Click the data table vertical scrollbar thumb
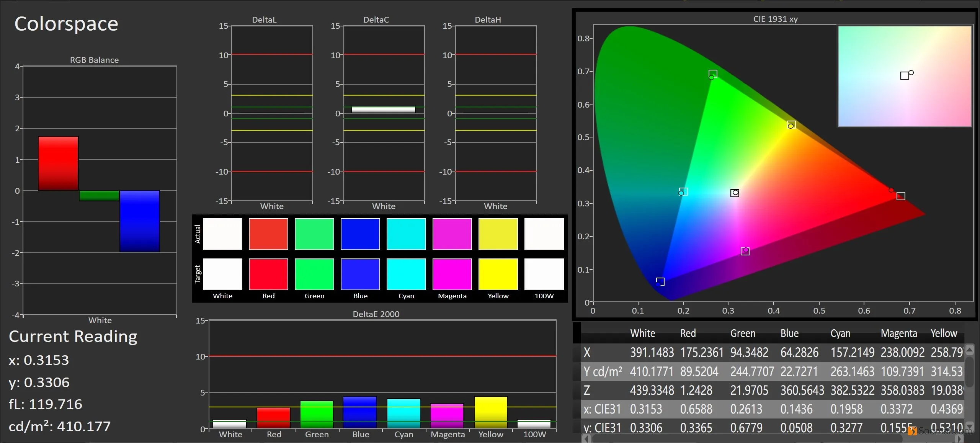980x443 pixels. 970,371
